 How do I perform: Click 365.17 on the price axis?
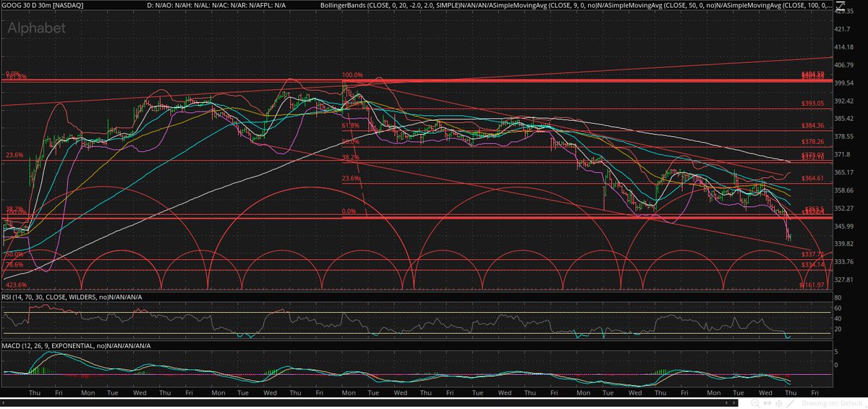[845, 172]
